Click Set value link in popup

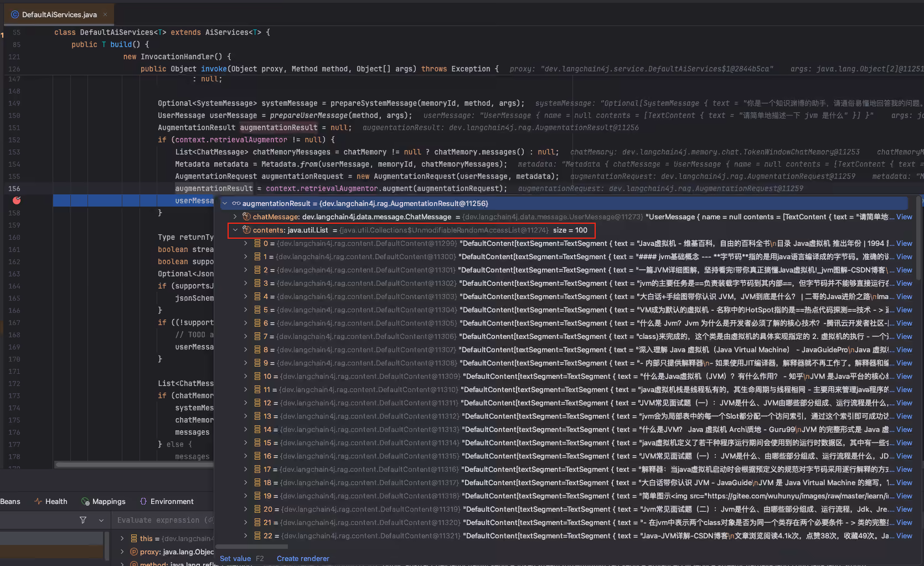235,558
